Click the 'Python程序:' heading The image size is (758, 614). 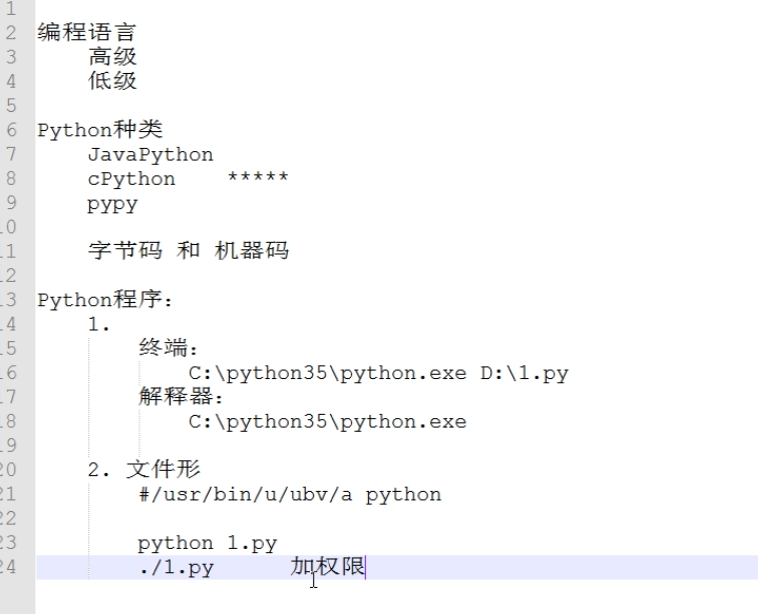105,300
